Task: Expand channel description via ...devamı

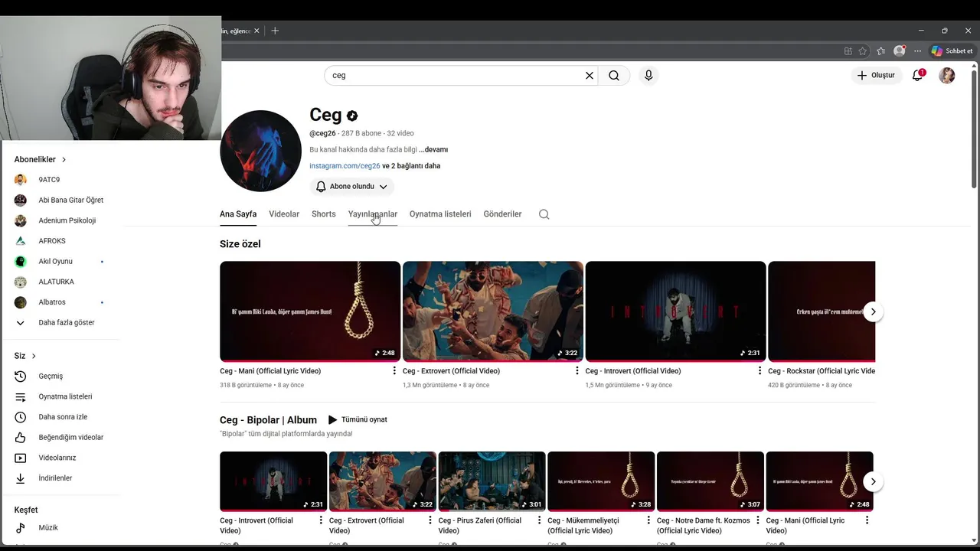Action: click(x=433, y=150)
